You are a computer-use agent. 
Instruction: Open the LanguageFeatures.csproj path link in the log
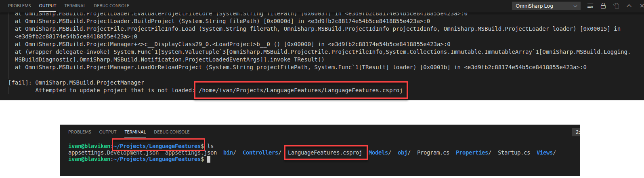[x=300, y=90]
